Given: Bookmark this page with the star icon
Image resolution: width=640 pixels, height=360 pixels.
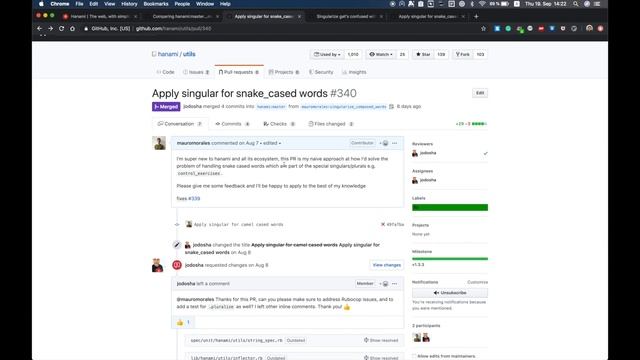Looking at the screenshot, I should 483,29.
